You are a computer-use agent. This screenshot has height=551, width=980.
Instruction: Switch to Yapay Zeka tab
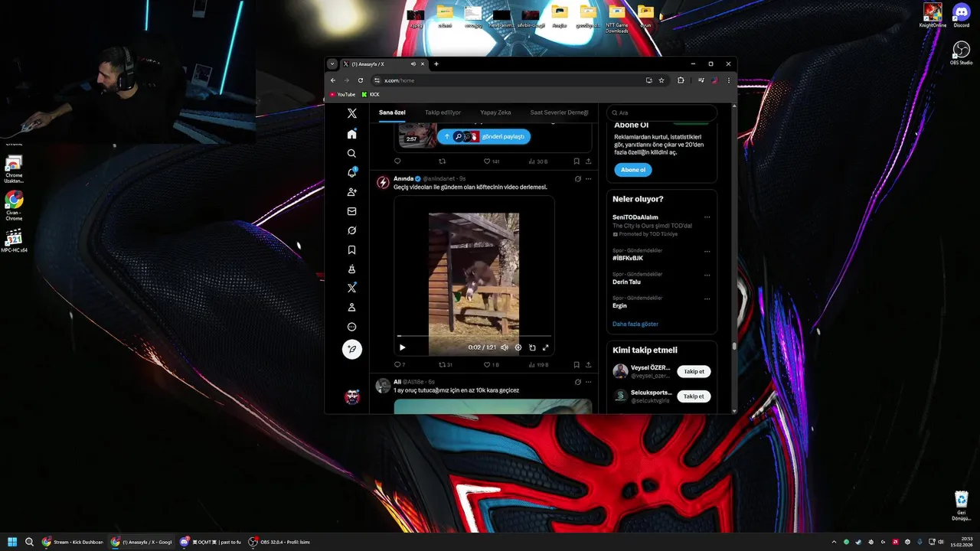(495, 112)
